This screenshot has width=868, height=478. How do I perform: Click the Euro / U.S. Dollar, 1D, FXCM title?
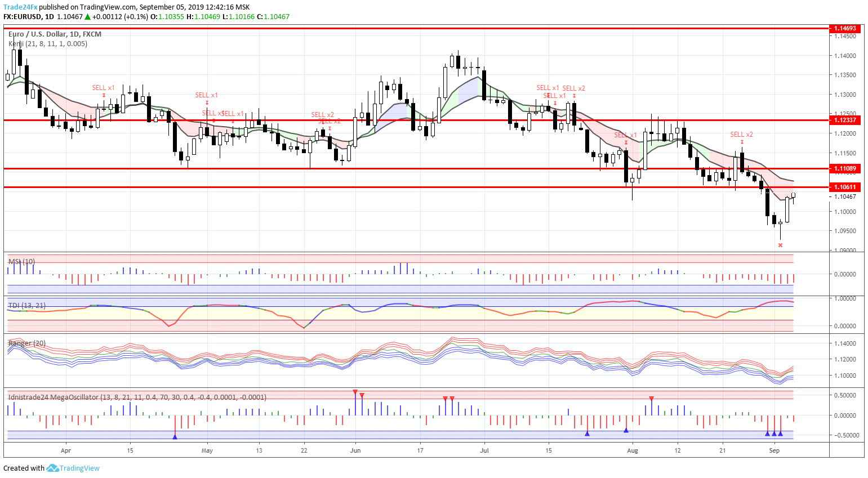click(x=55, y=34)
